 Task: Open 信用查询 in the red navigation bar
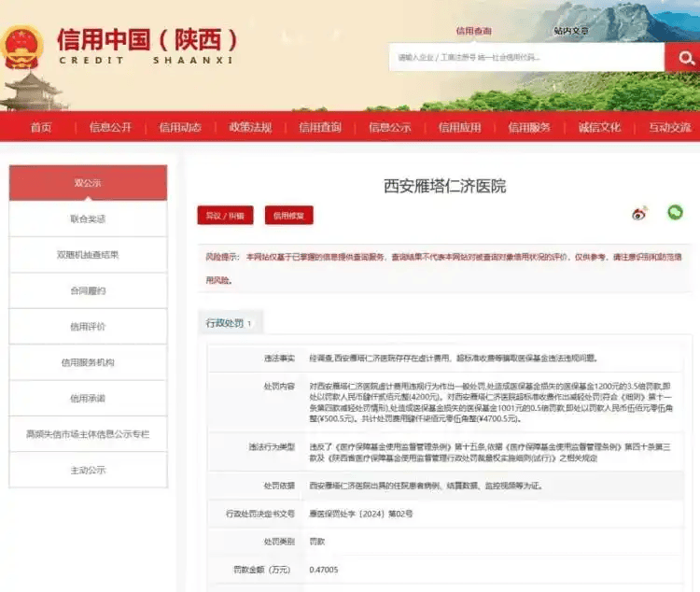click(320, 128)
